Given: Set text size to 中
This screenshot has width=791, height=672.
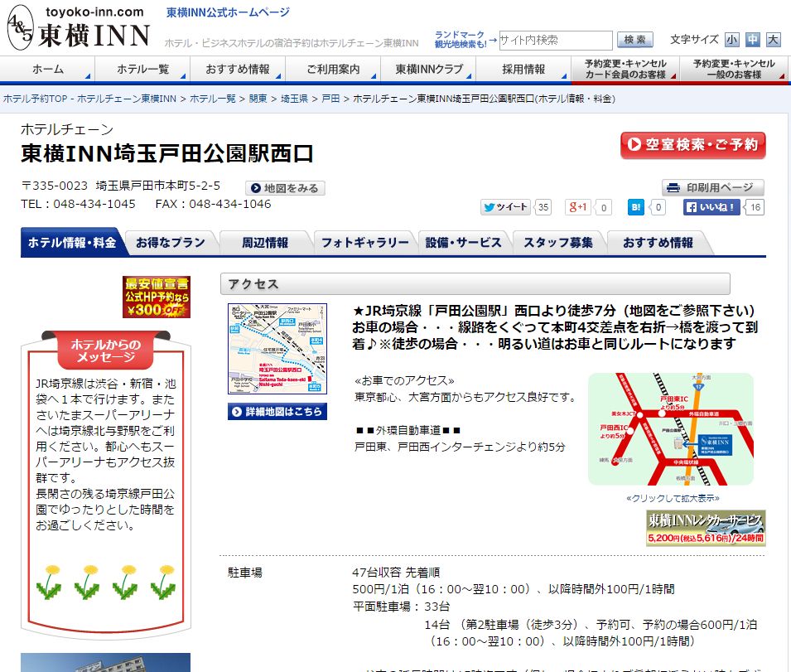Looking at the screenshot, I should point(753,40).
